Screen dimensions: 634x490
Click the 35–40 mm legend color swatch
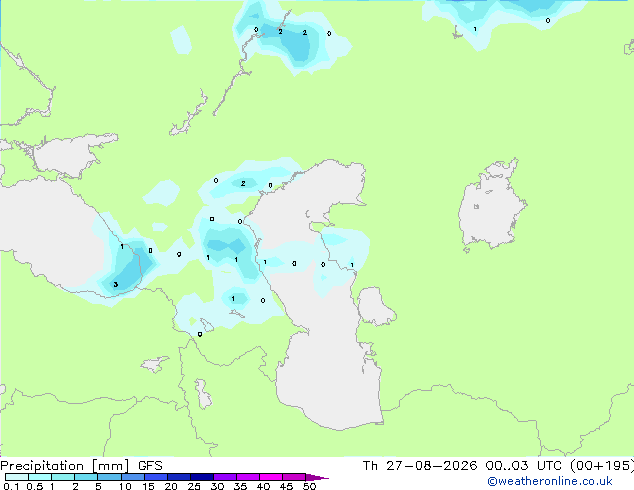point(248,477)
